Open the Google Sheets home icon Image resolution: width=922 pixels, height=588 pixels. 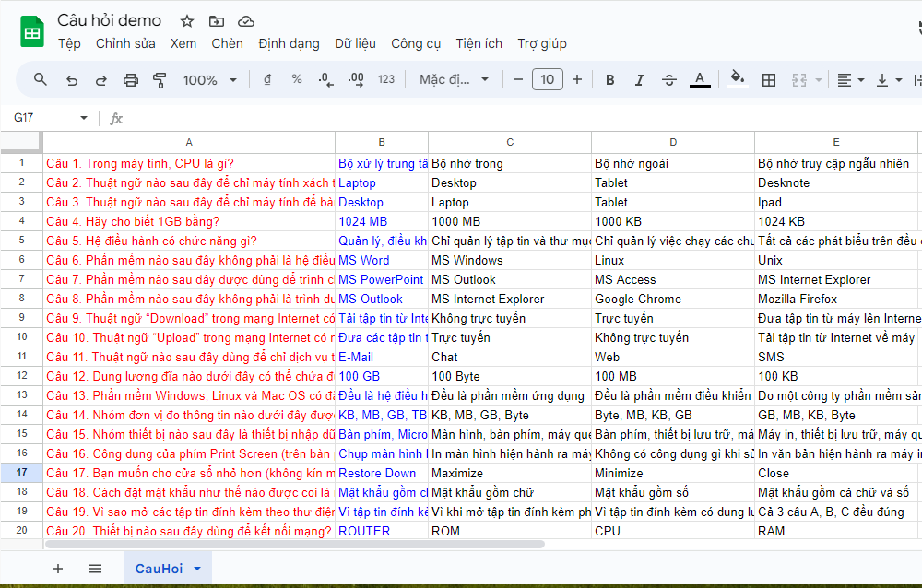click(32, 31)
